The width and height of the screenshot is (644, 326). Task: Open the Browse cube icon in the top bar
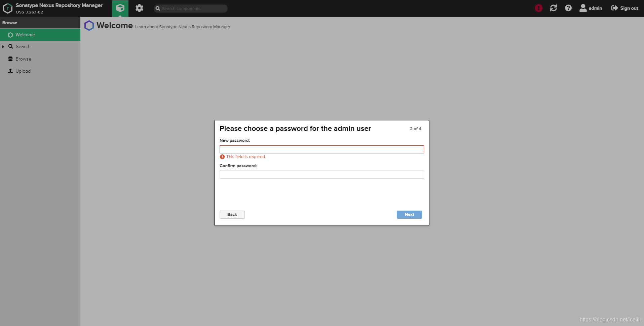click(x=120, y=8)
